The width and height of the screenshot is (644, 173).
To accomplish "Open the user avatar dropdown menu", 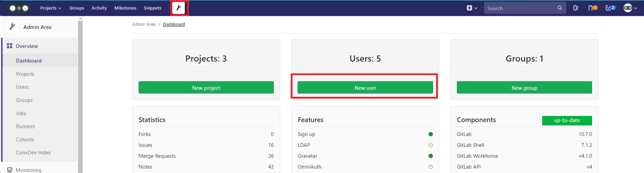I will pos(630,8).
